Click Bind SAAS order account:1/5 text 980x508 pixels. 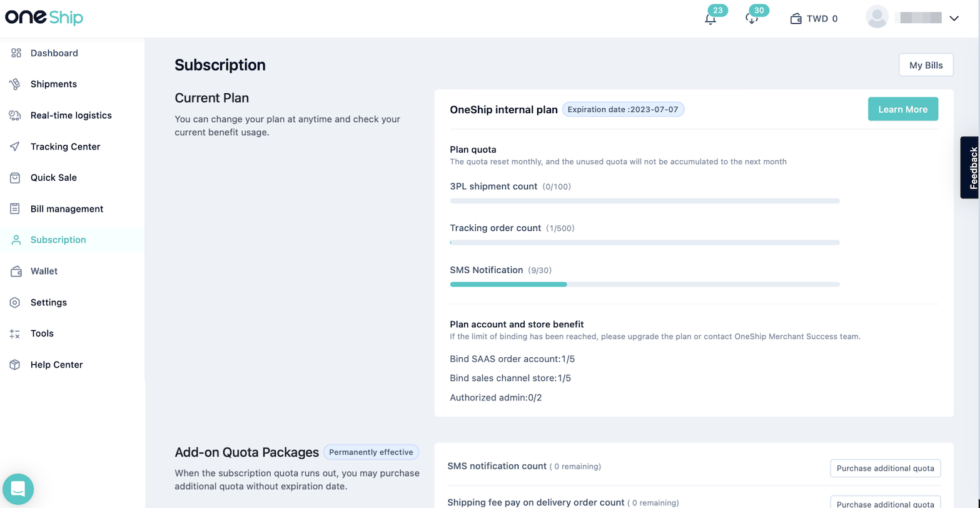pyautogui.click(x=512, y=359)
